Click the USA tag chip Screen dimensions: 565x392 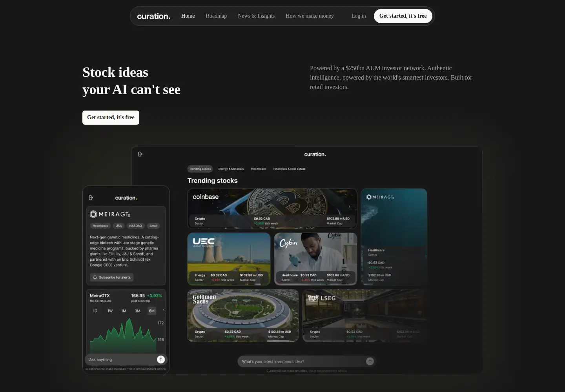[x=118, y=226]
